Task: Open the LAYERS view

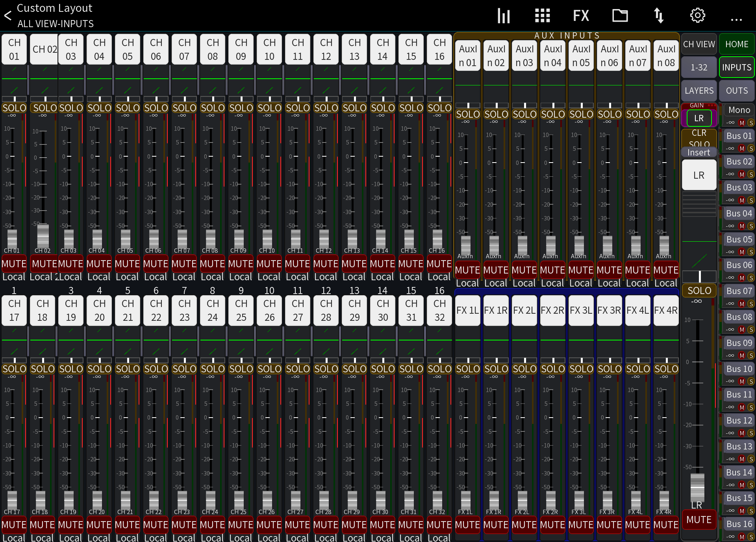Action: (699, 91)
